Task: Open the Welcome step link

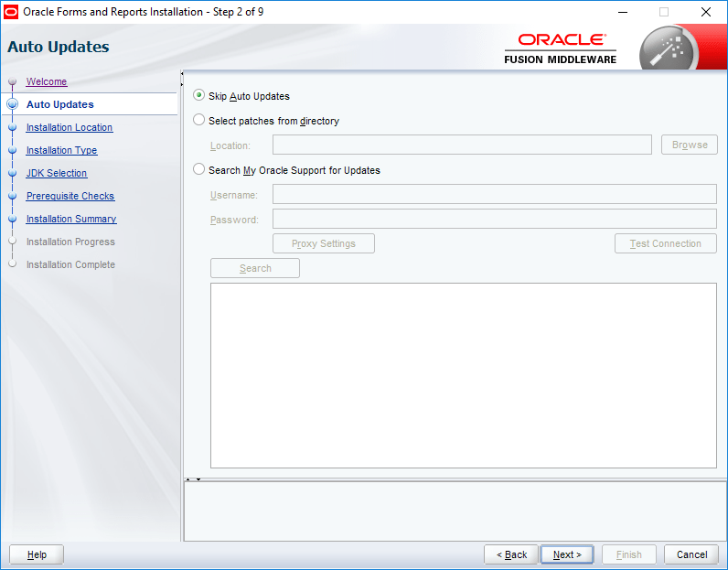Action: pyautogui.click(x=47, y=81)
